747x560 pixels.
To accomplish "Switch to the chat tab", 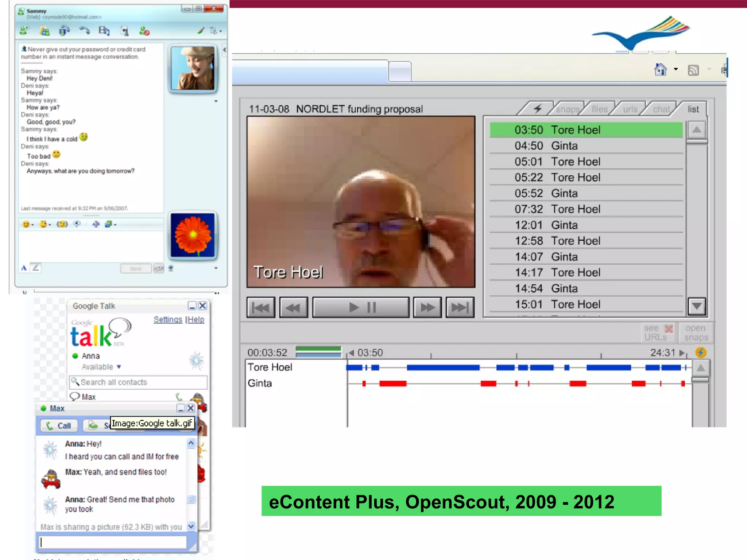I will tap(661, 109).
